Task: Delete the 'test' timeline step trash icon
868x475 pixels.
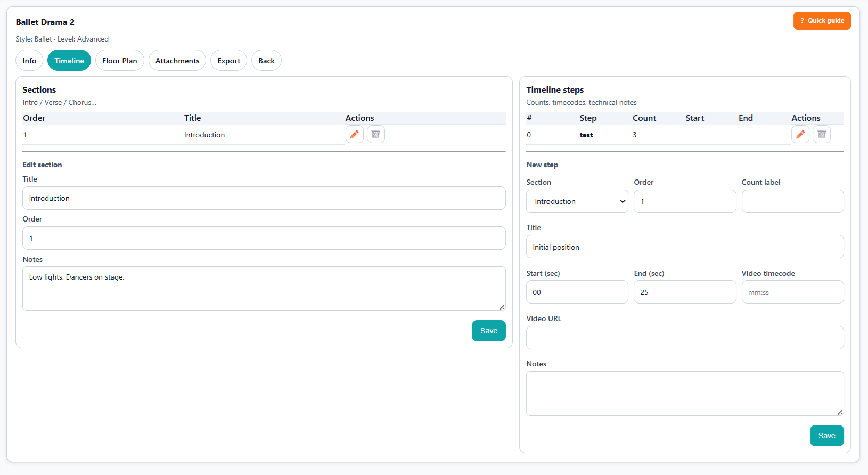Action: pos(821,135)
